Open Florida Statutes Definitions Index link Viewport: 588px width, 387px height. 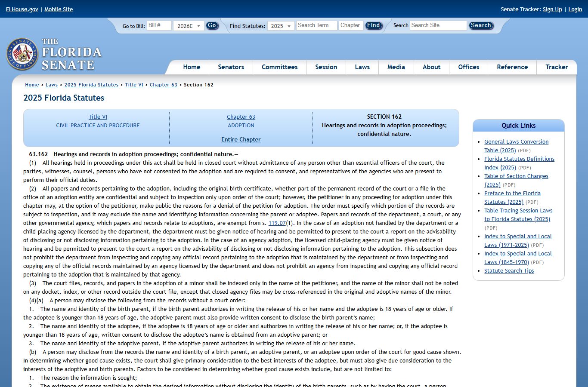coord(519,163)
